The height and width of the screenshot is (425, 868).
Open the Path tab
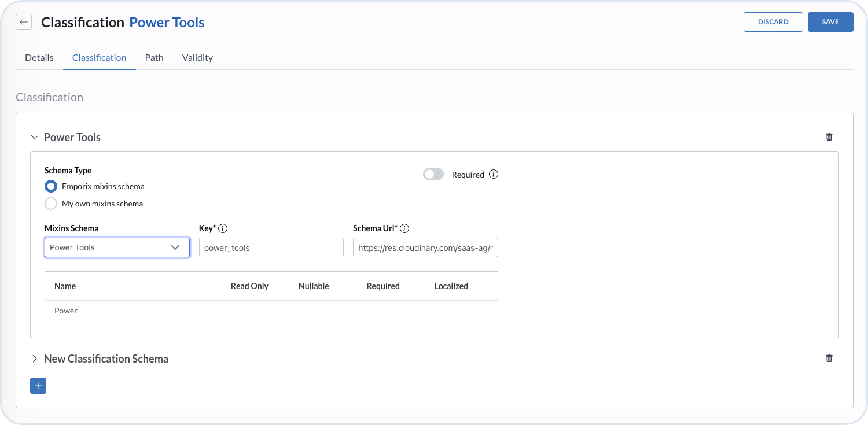[154, 58]
